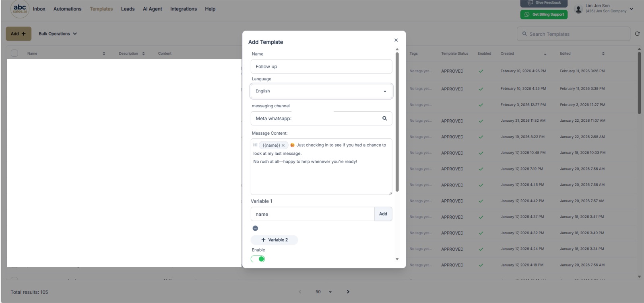Click the Template Status column header
The image size is (644, 303).
(454, 53)
